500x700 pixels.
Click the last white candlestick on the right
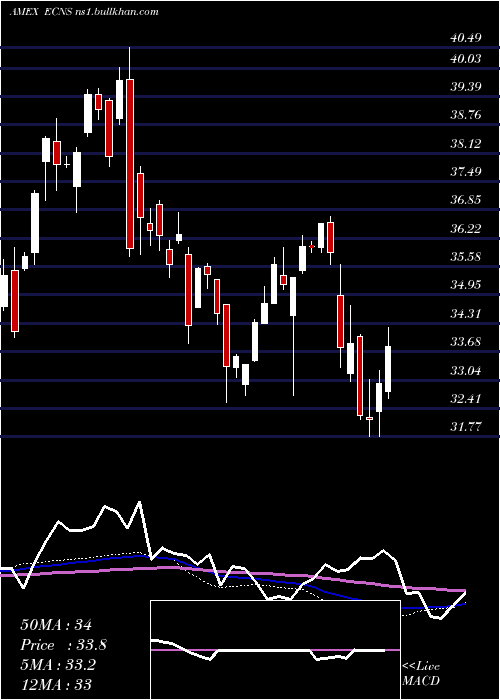coord(388,369)
